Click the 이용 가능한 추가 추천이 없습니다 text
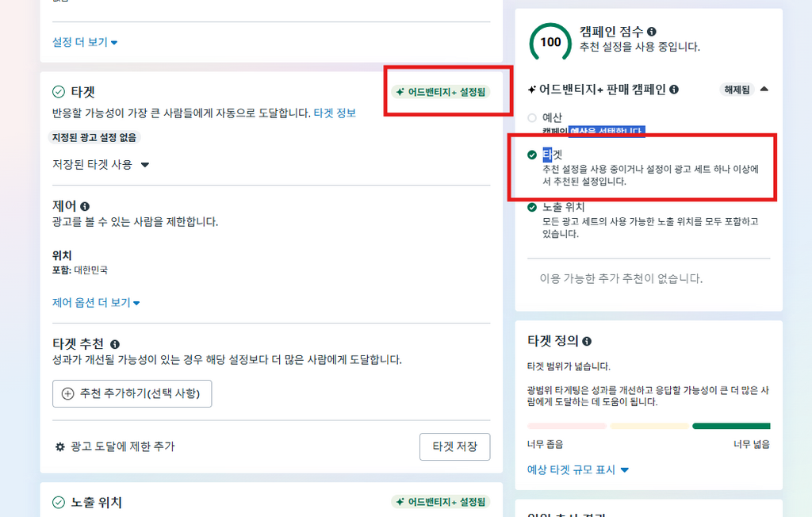The height and width of the screenshot is (517, 812). click(621, 278)
